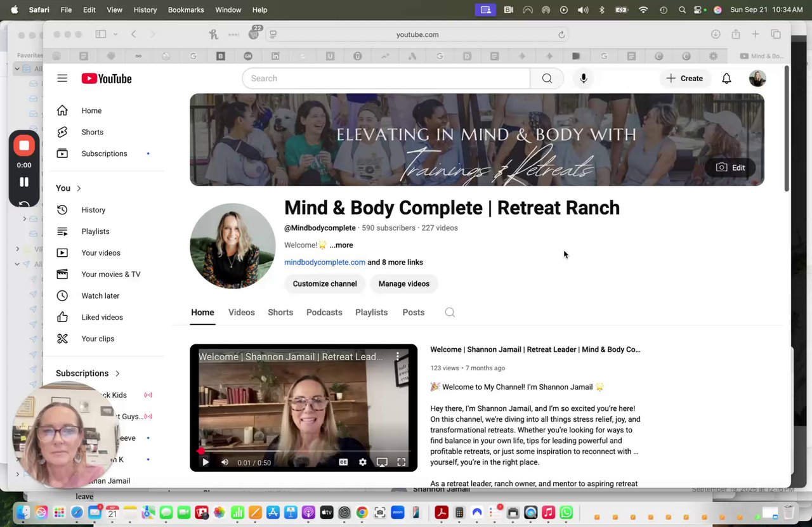Search within the channel using the magnifier
Screen dimensions: 812x527
tap(450, 313)
